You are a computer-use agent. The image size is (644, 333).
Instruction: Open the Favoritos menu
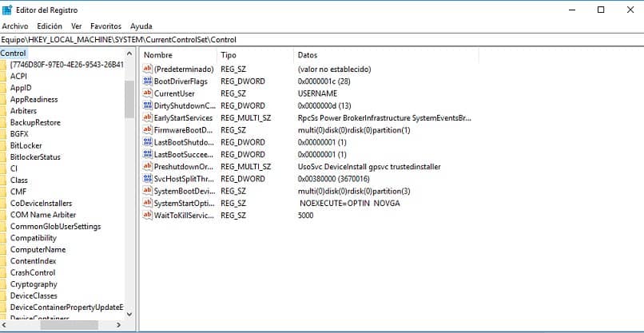coord(106,26)
